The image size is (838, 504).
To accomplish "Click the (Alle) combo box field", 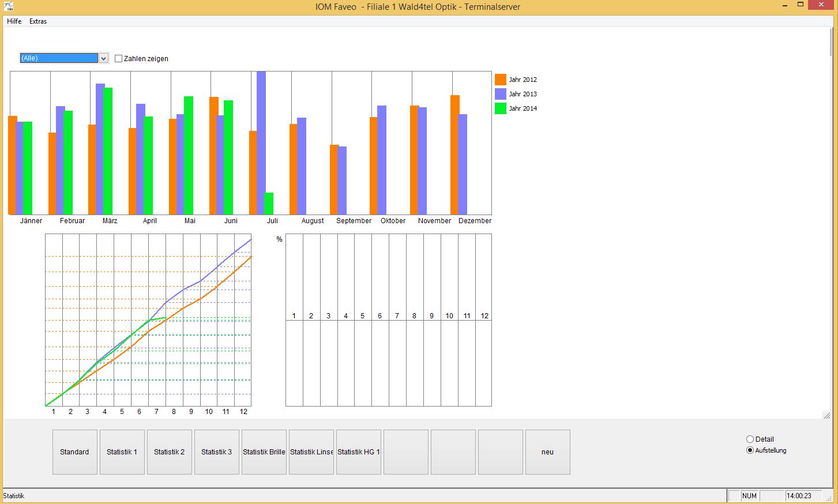I will [x=59, y=58].
